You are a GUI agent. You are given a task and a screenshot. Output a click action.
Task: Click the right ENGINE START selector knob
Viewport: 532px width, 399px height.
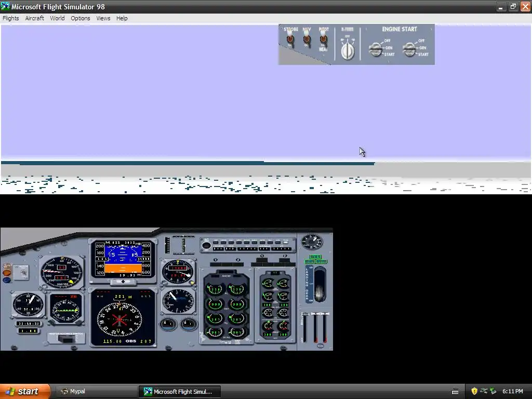click(x=409, y=49)
